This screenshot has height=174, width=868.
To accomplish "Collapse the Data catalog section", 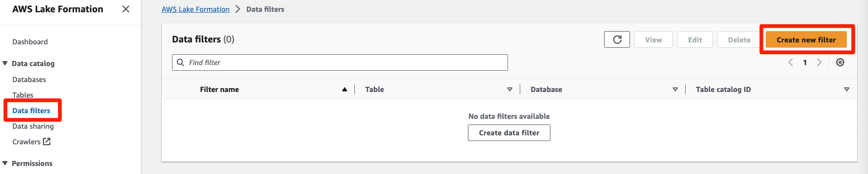I will (x=5, y=63).
